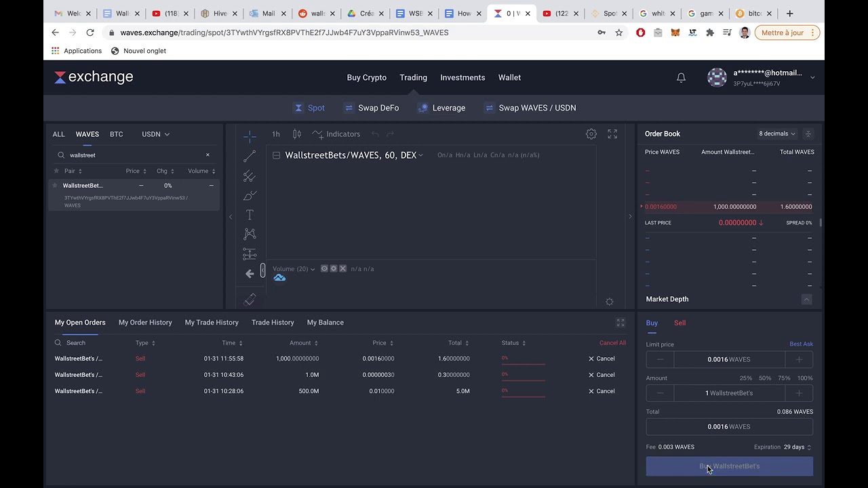Collapse the left pairs panel arrow
This screenshot has height=488, width=868.
click(x=231, y=217)
